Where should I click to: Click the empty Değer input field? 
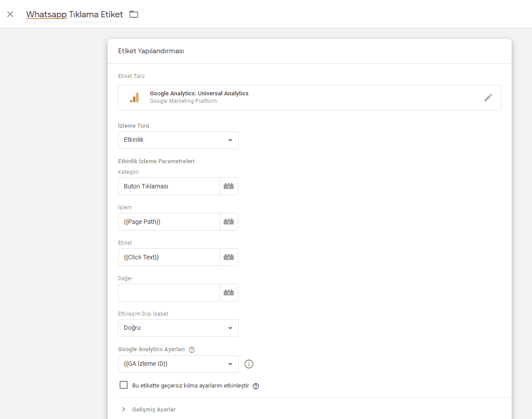(x=169, y=293)
